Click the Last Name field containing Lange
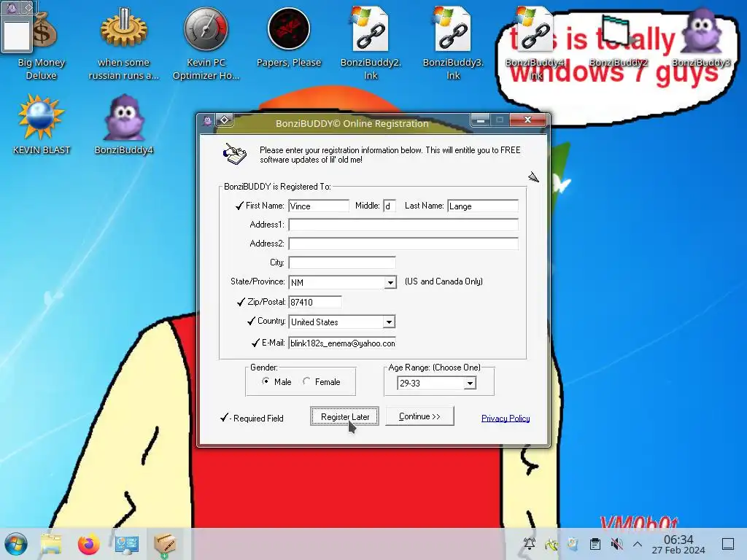Viewport: 747px width, 560px height. tap(483, 206)
